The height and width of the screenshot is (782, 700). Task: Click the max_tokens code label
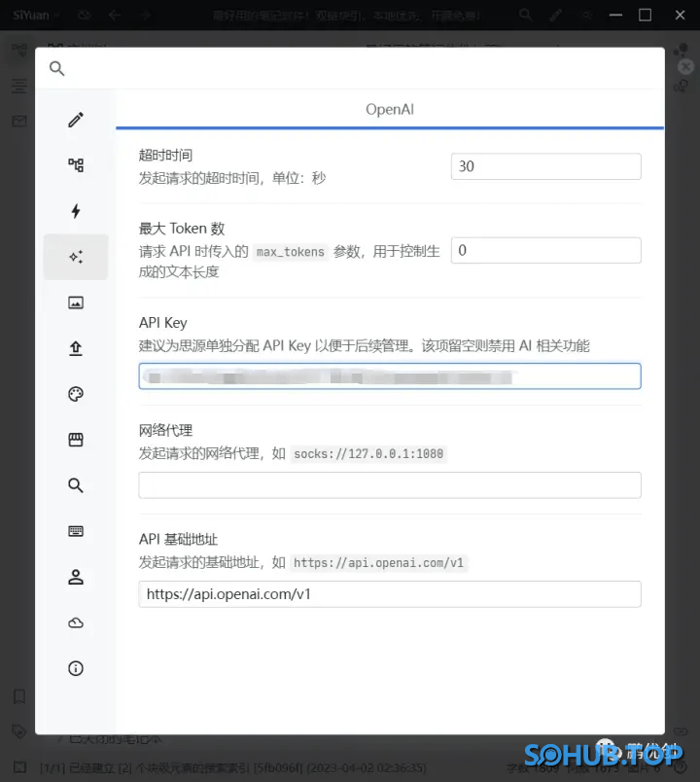290,252
